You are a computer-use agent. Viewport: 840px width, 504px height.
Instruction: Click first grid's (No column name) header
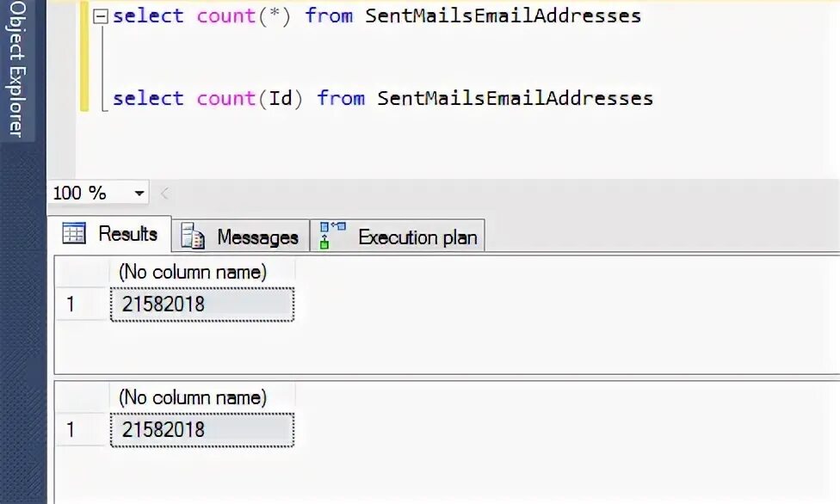click(x=193, y=272)
